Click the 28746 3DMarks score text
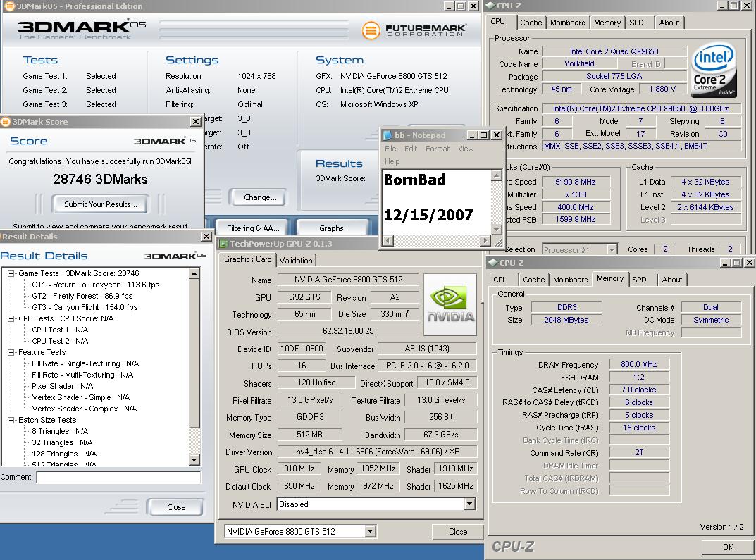 (100, 180)
